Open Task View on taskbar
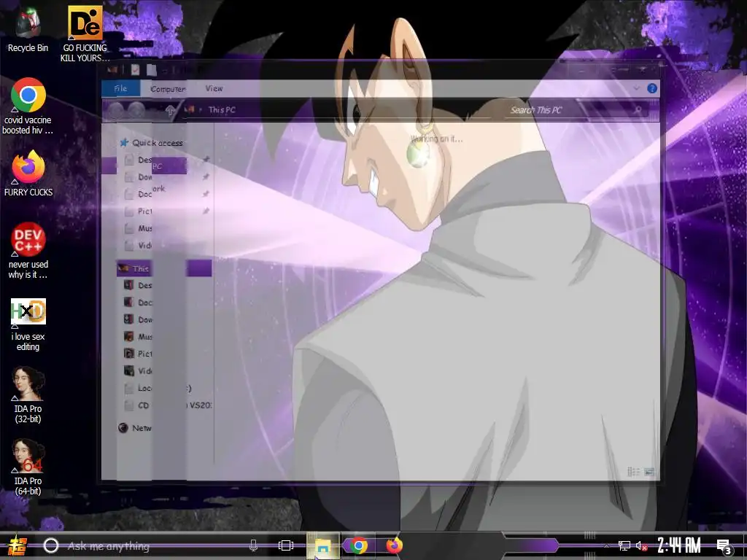 [x=286, y=545]
